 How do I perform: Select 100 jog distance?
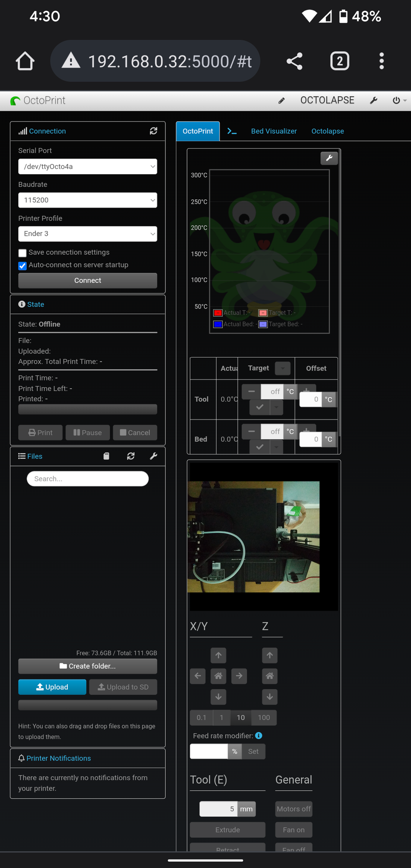pyautogui.click(x=264, y=717)
